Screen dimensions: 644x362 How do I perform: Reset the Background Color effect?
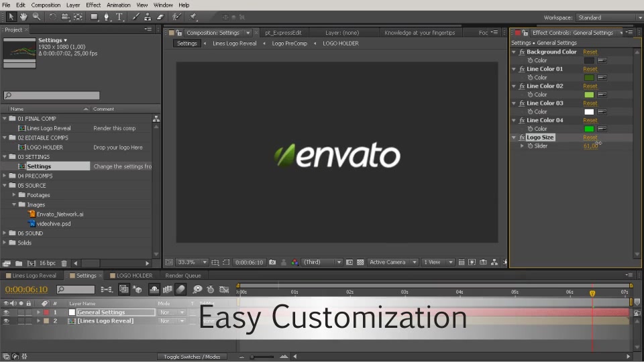[590, 52]
